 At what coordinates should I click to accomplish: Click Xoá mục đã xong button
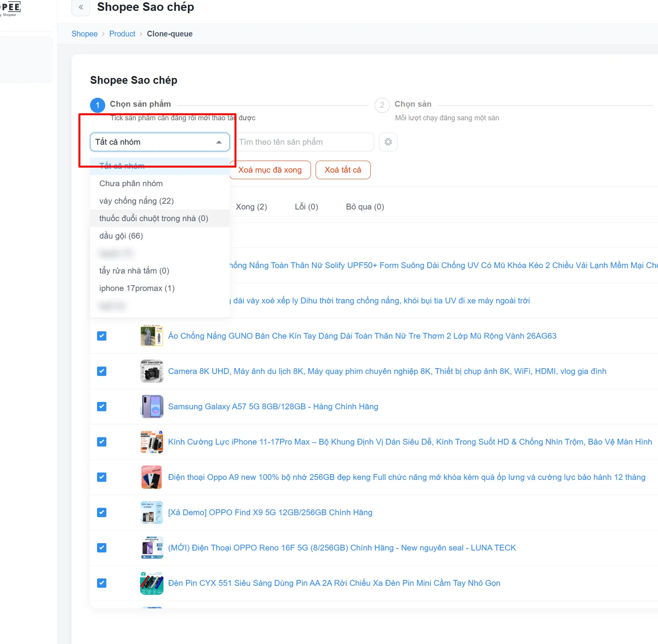[270, 170]
